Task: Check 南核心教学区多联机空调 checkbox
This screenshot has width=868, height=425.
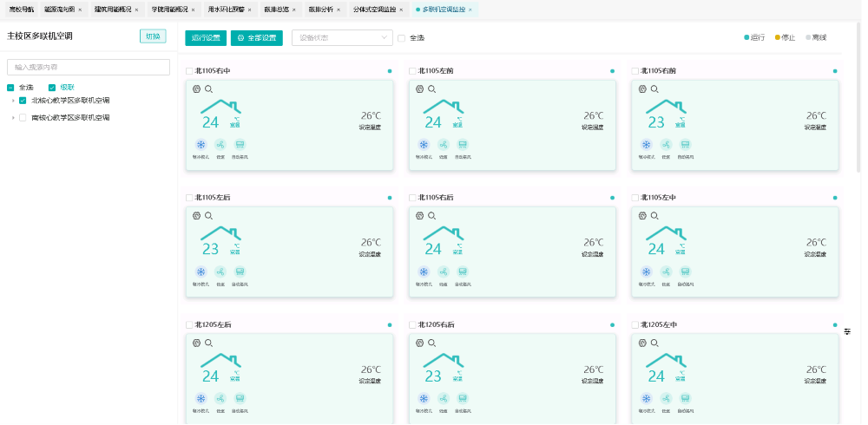Action: (x=23, y=117)
